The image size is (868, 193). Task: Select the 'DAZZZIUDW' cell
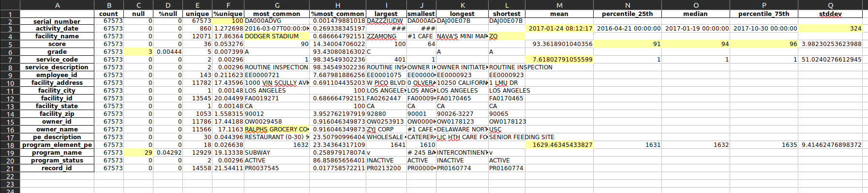click(x=386, y=21)
